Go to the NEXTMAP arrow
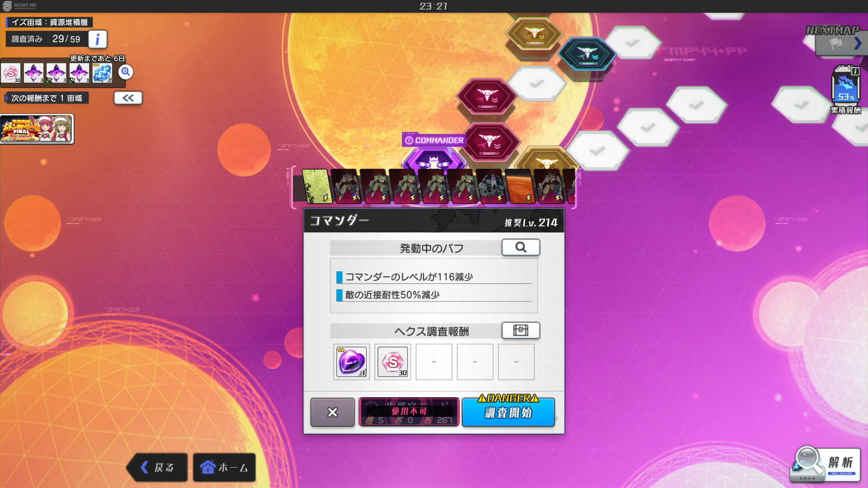The image size is (868, 488). (x=857, y=44)
